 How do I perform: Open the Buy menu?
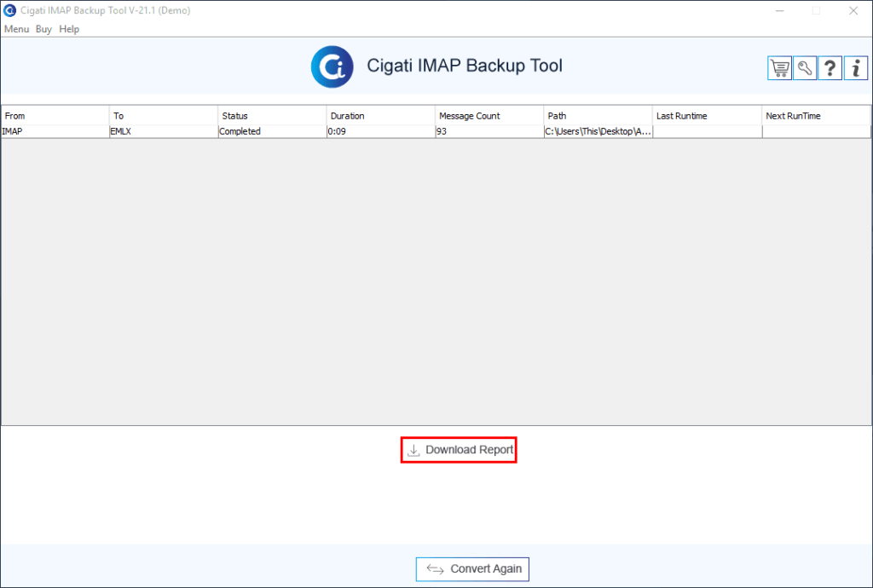coord(43,29)
